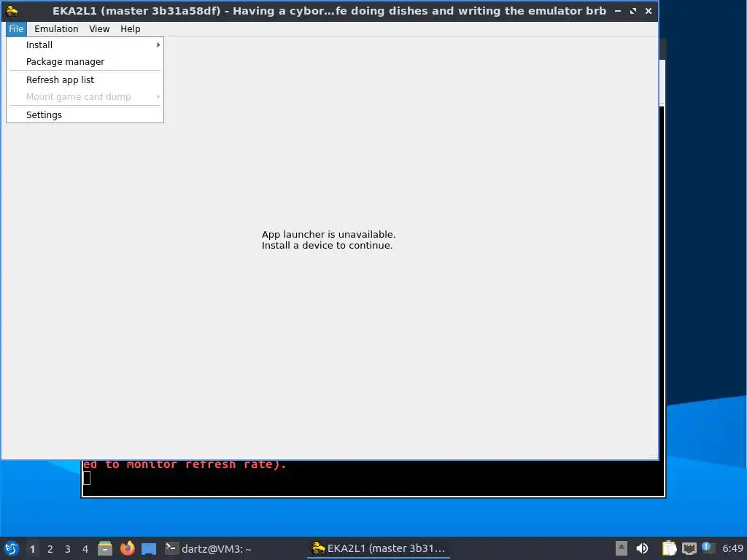Switch to workspace 4
Image resolution: width=747 pixels, height=560 pixels.
pos(85,548)
